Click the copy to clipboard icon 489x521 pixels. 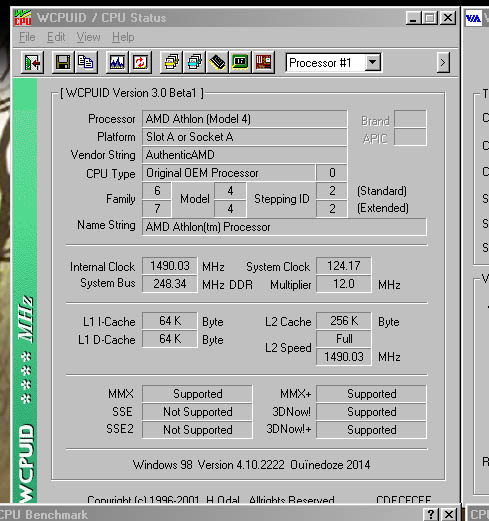[86, 62]
